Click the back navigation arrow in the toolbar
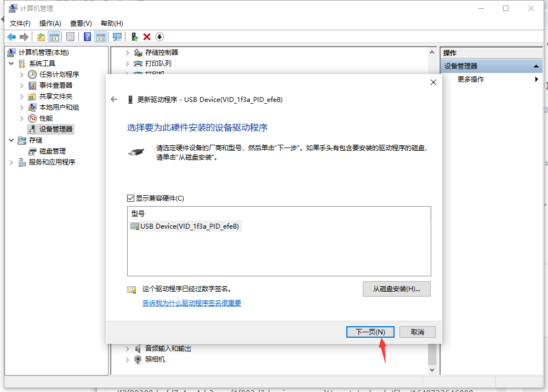The width and height of the screenshot is (548, 392). pos(12,37)
